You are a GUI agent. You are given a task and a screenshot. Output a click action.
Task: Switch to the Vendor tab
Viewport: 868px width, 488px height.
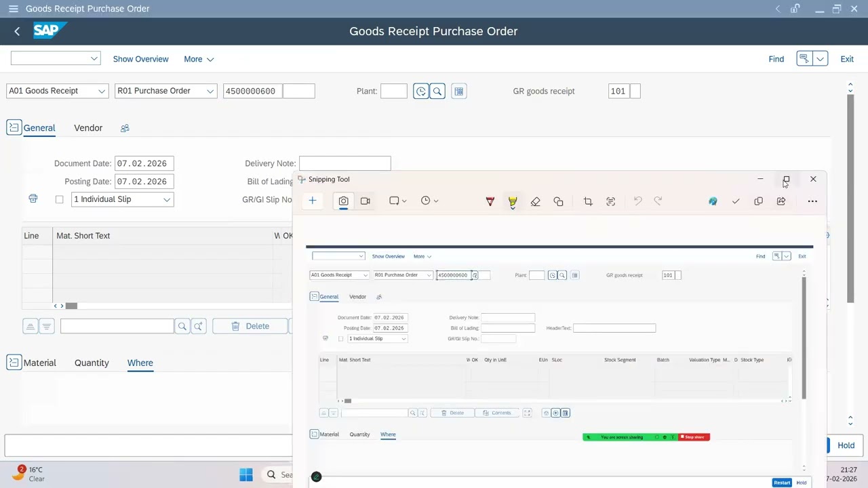pyautogui.click(x=88, y=127)
